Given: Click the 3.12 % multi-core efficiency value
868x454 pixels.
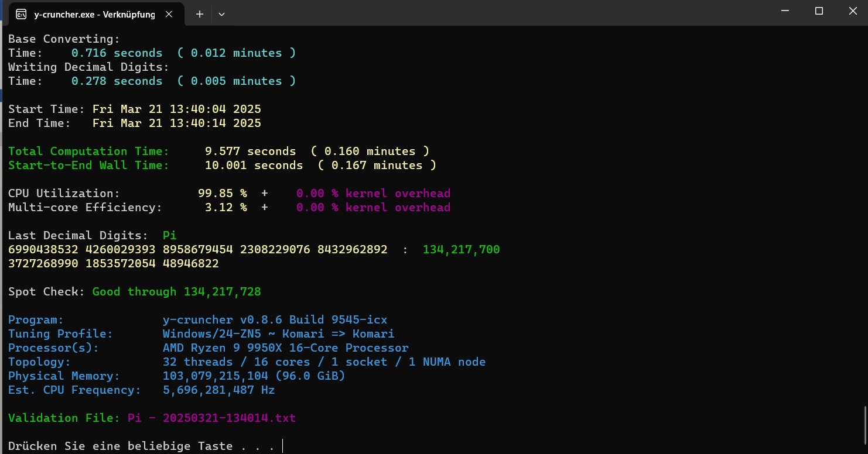Looking at the screenshot, I should 225,207.
